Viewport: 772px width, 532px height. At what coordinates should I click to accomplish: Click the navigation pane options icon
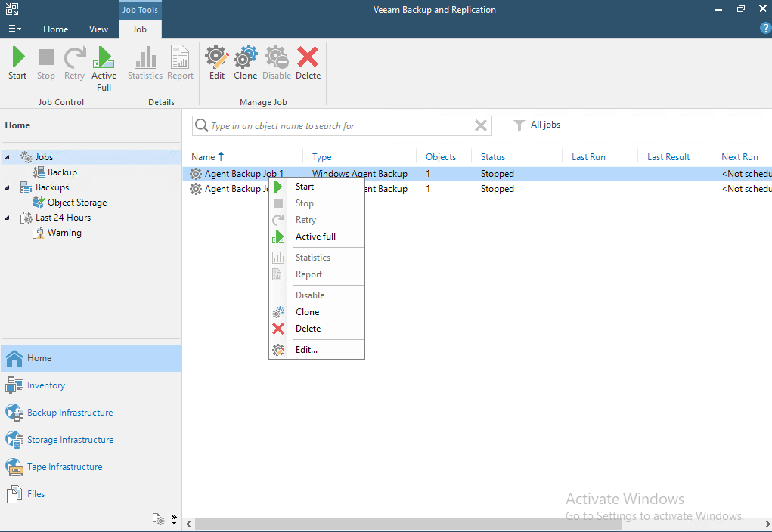[x=159, y=519]
